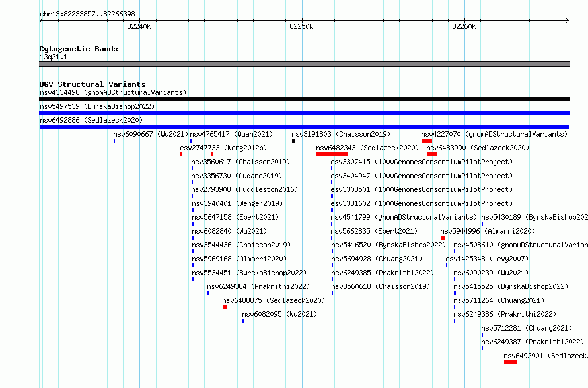Select nsv3940401 (Wenger2019) label
Screen dimensions: 588x388
pos(237,203)
